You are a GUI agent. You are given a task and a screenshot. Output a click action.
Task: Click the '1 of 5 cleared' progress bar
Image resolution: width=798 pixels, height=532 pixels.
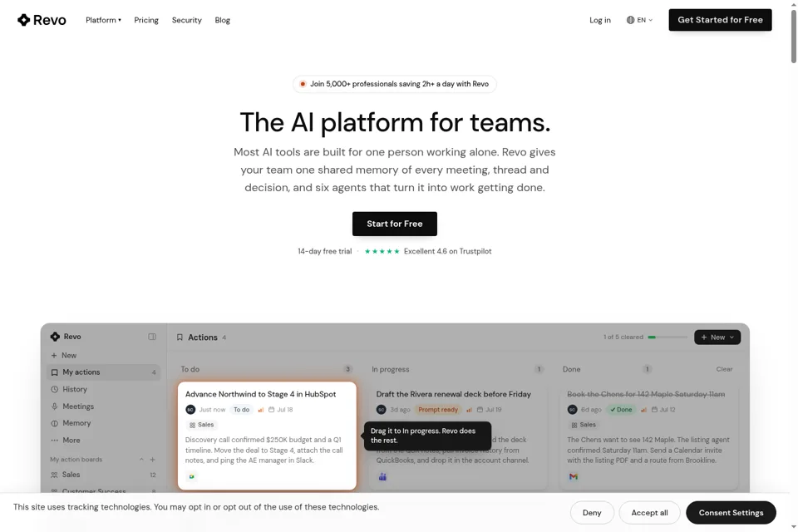pos(667,337)
